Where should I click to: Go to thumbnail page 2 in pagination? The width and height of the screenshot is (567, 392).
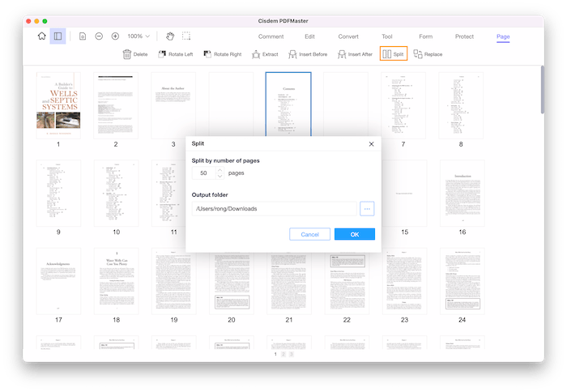click(283, 354)
